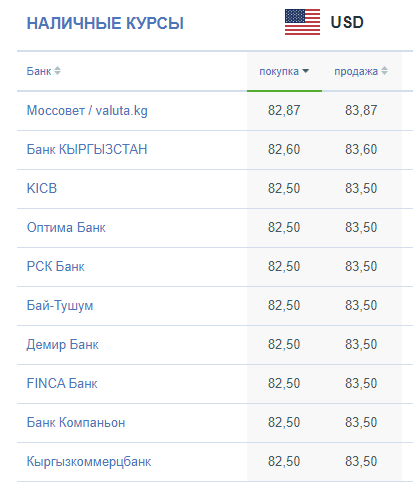This screenshot has width=413, height=486.
Task: Open Кыргызкоммерцбанк link
Action: click(x=89, y=462)
